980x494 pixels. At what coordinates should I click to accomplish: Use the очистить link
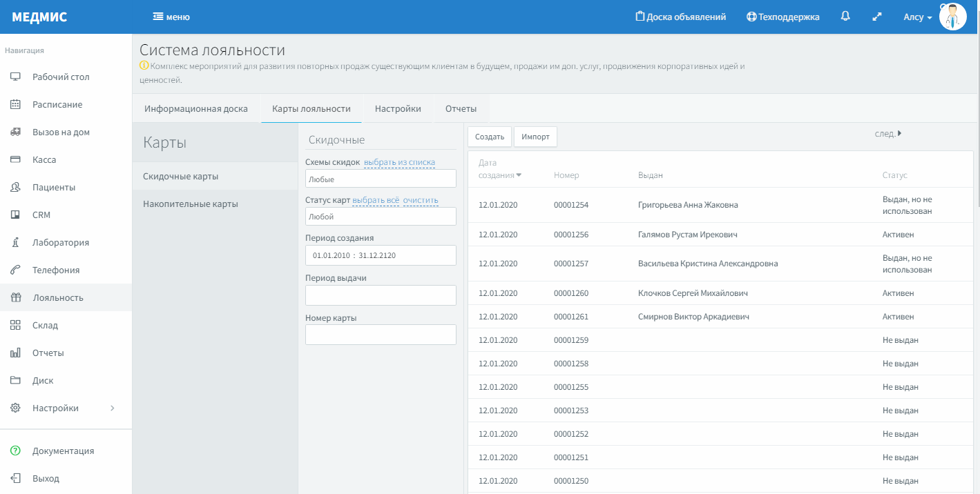pos(421,200)
